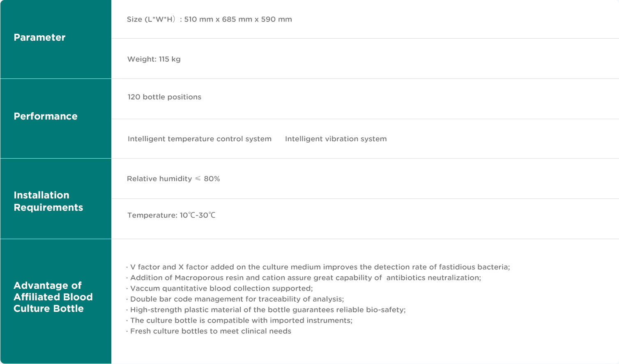
Task: Select Intelligent temperature control system text
Action: [x=200, y=139]
